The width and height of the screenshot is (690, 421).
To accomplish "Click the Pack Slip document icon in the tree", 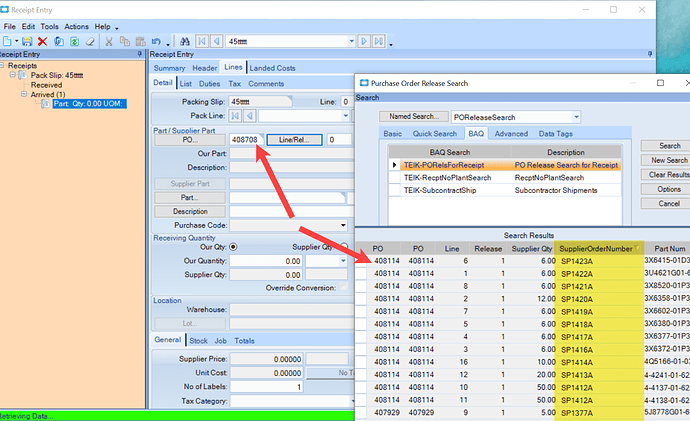I will point(22,75).
